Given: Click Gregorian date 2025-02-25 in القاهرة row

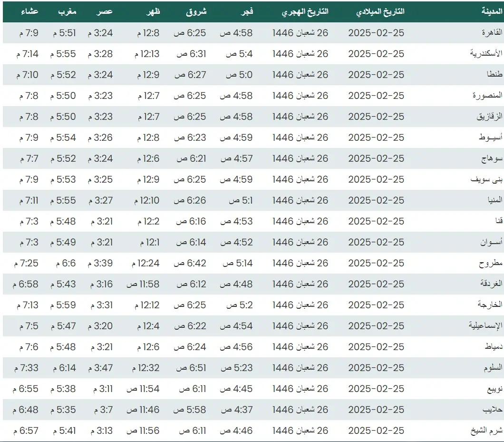Looking at the screenshot, I should 376,33.
